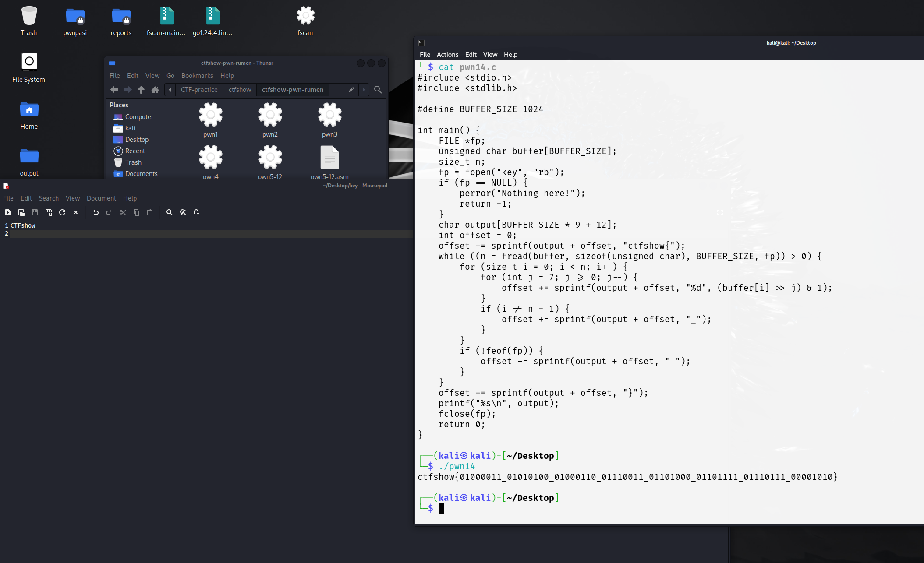Screen dimensions: 924x563
Task: Open Mousepad's Search menu
Action: click(x=49, y=198)
